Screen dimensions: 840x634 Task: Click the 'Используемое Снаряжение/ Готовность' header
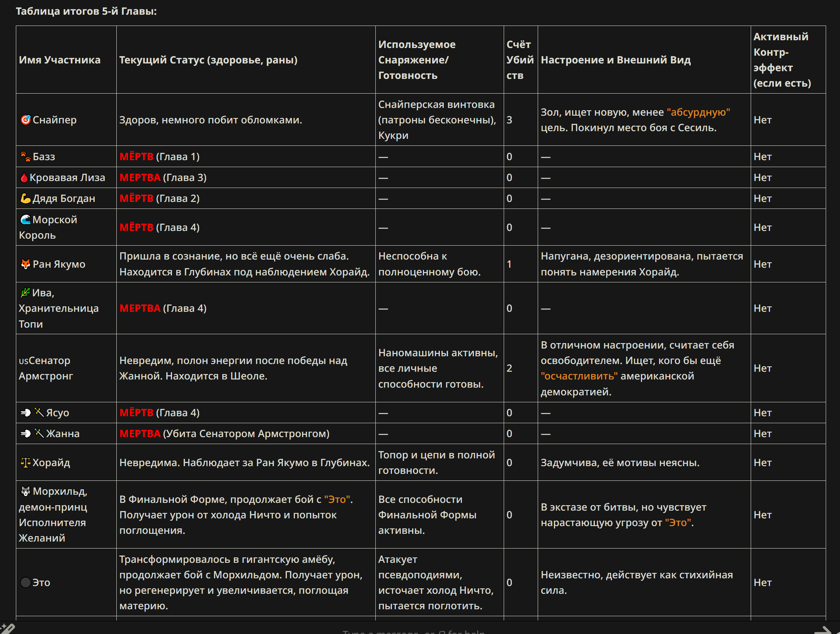pyautogui.click(x=440, y=60)
